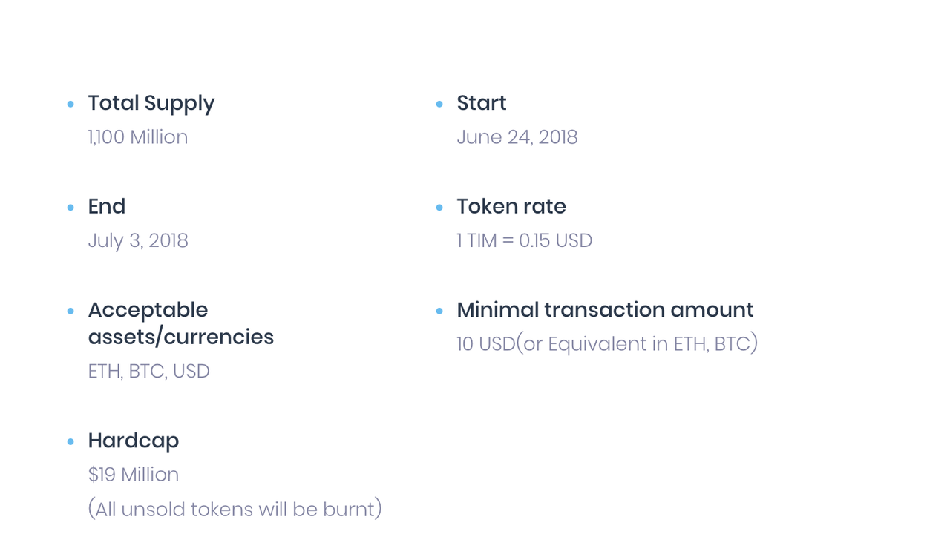950x560 pixels.
Task: Select the 1 TIM = 0.15 USD text
Action: [x=525, y=241]
